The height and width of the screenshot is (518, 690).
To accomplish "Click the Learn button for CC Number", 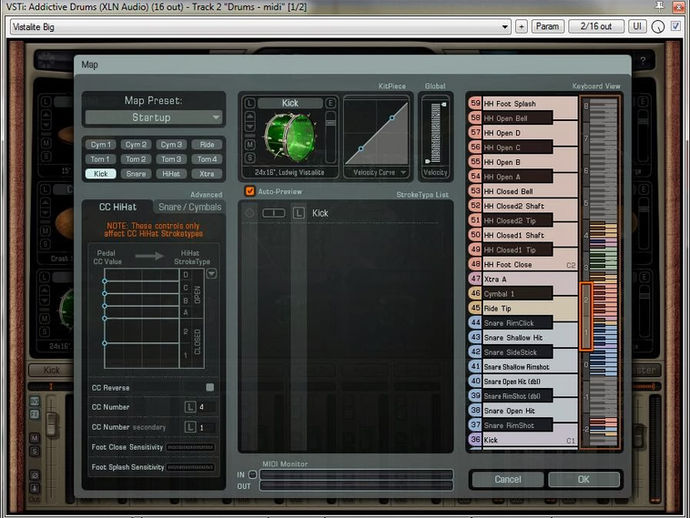I will [x=190, y=407].
